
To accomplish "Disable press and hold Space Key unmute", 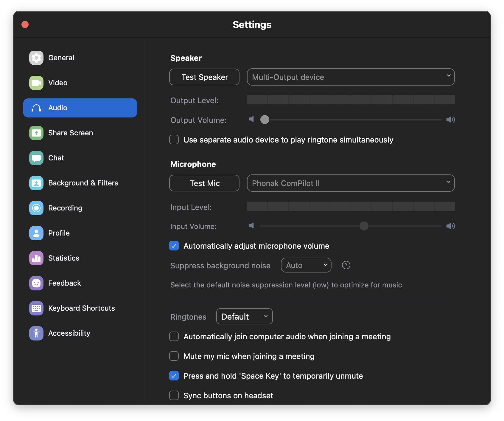I will coord(174,376).
